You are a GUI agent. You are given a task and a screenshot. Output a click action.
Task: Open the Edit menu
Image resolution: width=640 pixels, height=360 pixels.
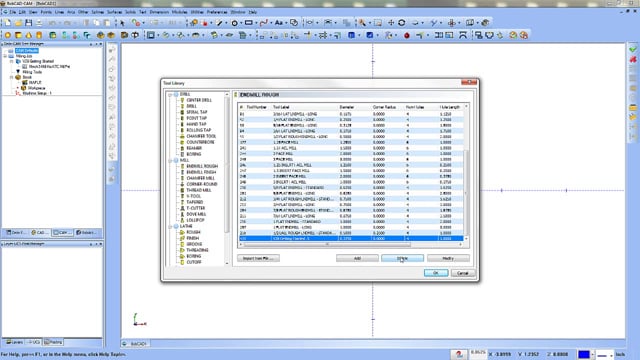click(x=22, y=12)
